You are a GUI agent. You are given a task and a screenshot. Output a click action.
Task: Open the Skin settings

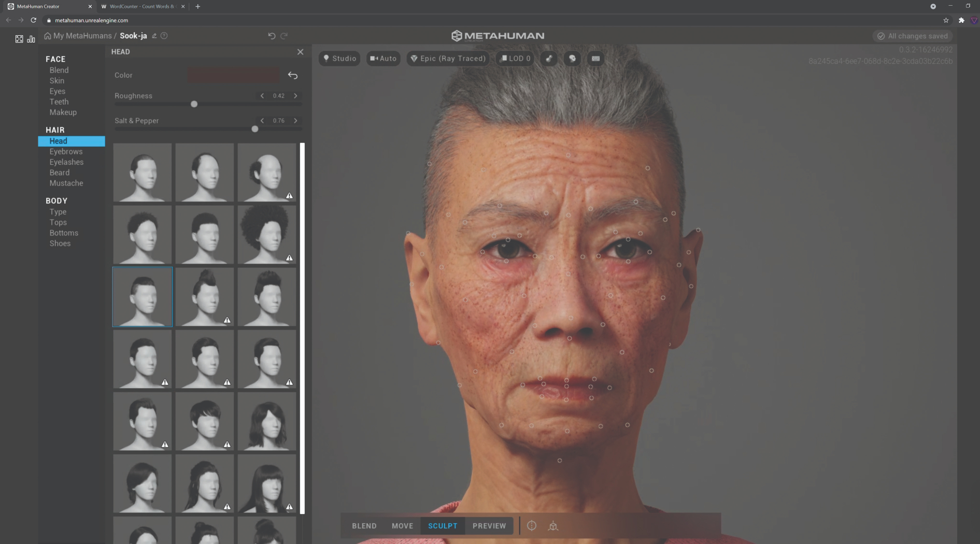pyautogui.click(x=57, y=81)
